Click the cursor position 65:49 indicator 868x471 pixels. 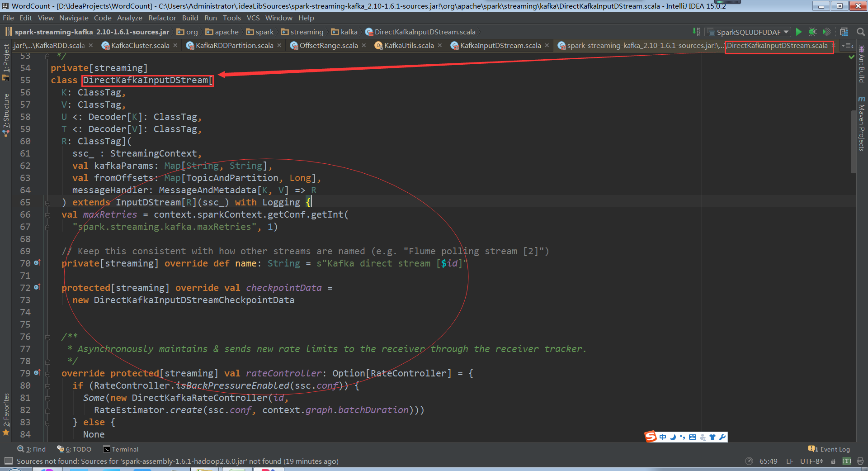768,461
